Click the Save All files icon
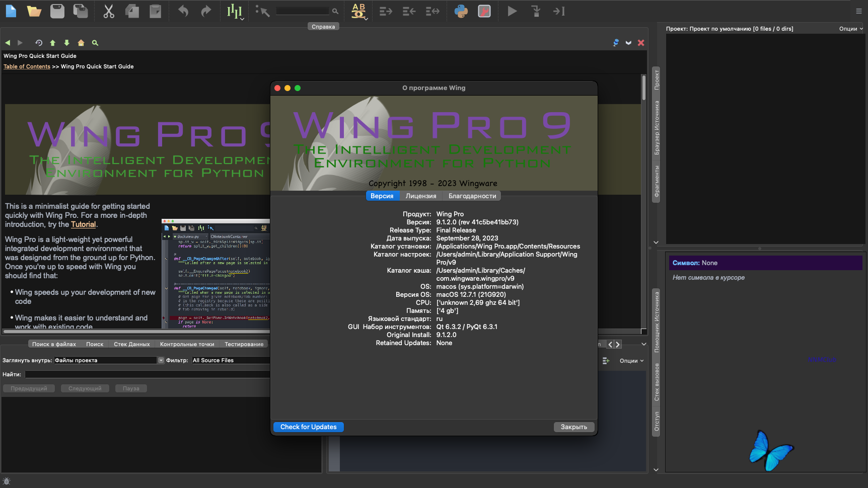Viewport: 868px width, 488px height. [x=81, y=11]
